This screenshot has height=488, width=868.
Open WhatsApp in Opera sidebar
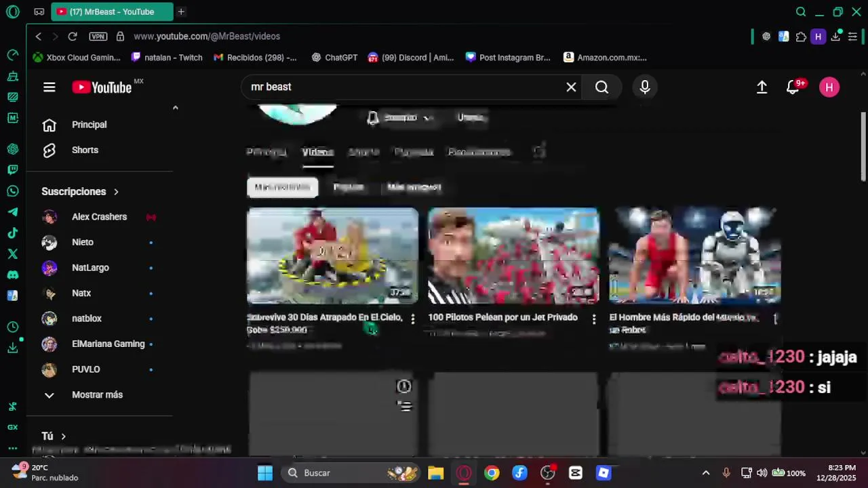click(x=12, y=191)
